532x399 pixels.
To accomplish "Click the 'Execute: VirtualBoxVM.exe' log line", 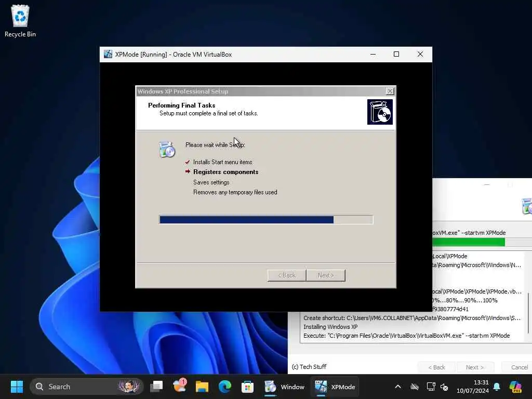I will click(x=406, y=336).
